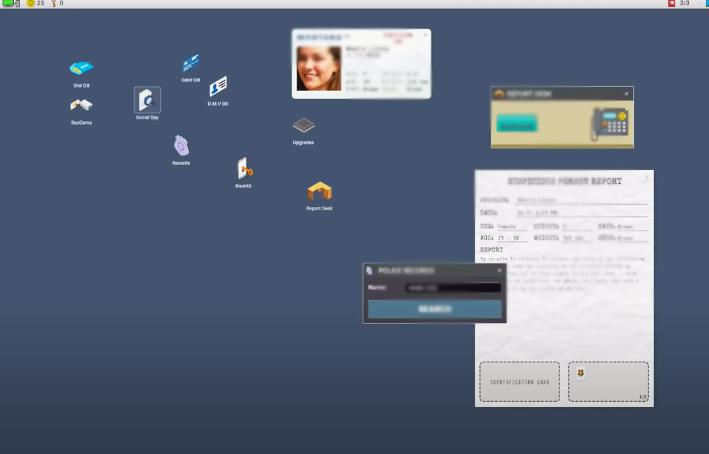This screenshot has width=709, height=454.
Task: Close the Police Records window
Action: (499, 270)
